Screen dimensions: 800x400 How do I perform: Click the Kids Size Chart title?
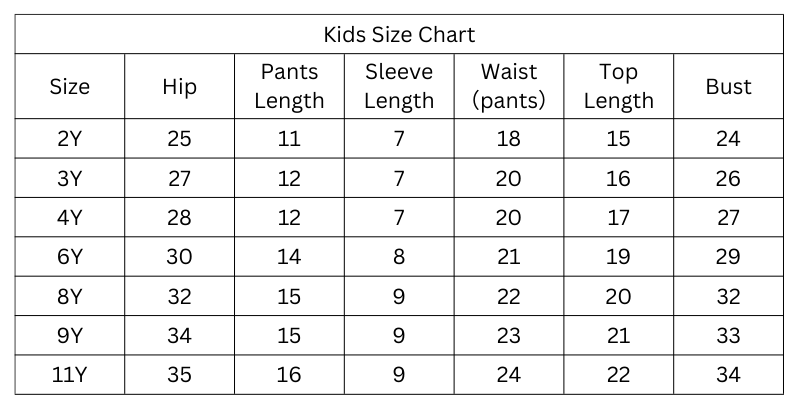tap(399, 35)
